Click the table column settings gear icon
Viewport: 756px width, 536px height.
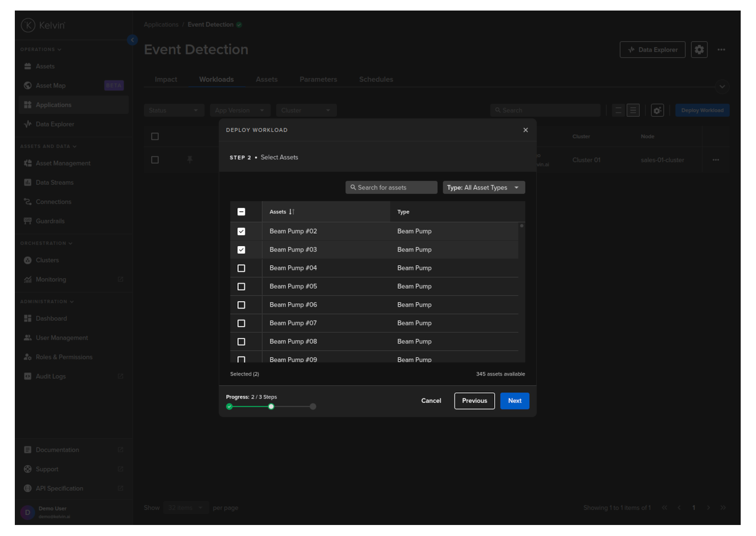click(657, 111)
